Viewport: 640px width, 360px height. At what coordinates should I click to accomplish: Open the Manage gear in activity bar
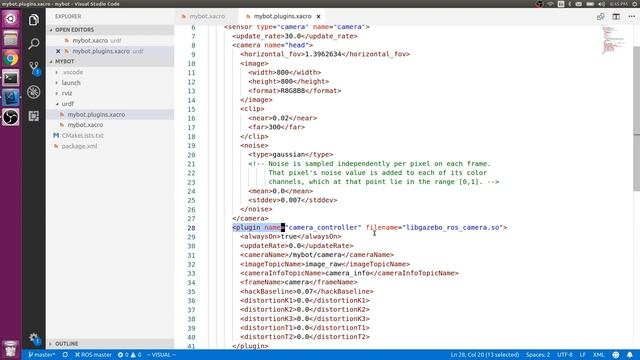(x=34, y=338)
